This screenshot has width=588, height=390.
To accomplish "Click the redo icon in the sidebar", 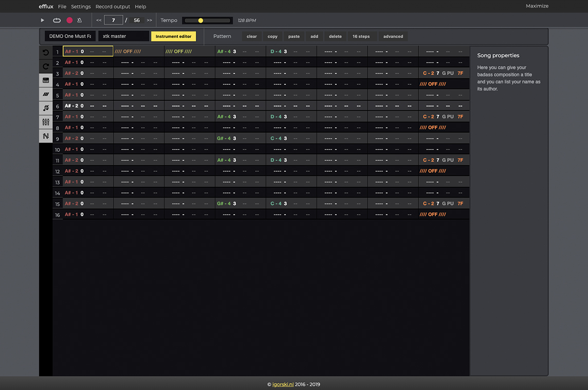I will pyautogui.click(x=46, y=66).
